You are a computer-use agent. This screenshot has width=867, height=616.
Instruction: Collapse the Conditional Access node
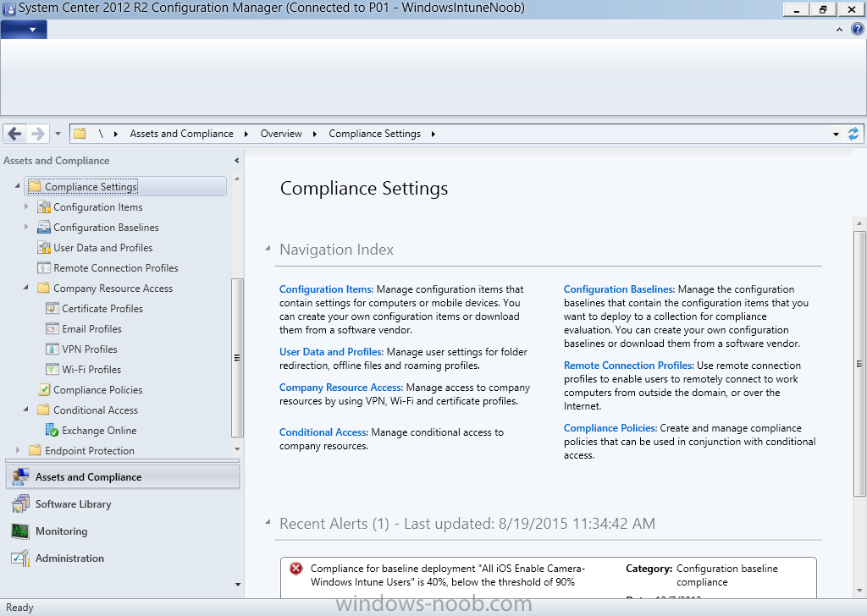coord(26,410)
